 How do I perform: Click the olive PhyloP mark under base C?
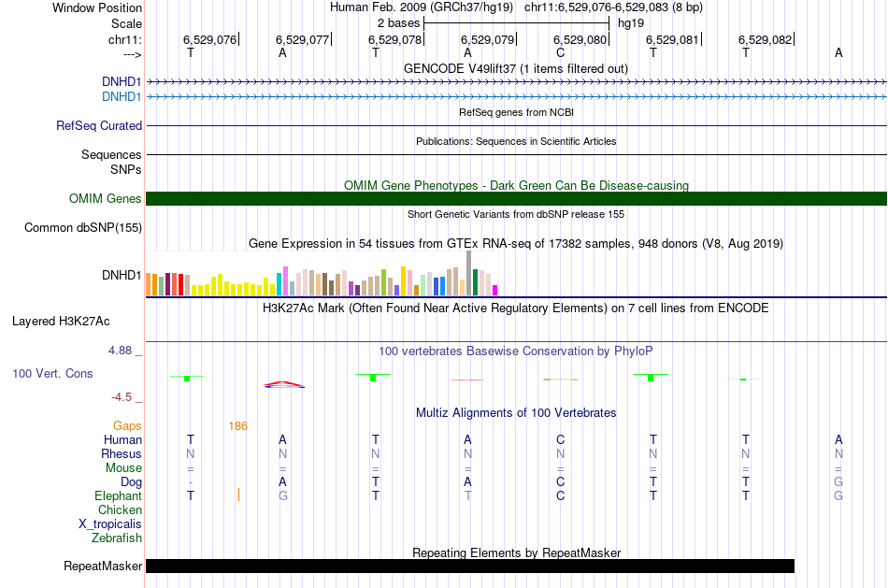pyautogui.click(x=561, y=379)
